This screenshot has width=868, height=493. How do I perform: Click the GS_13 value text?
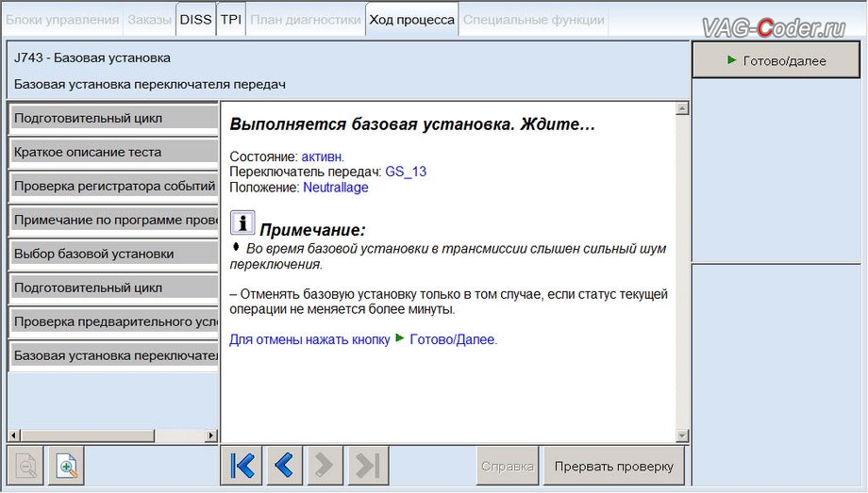(x=406, y=172)
